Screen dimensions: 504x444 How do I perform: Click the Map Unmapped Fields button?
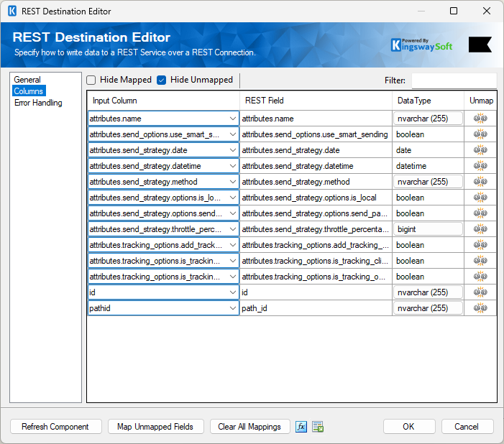[156, 427]
